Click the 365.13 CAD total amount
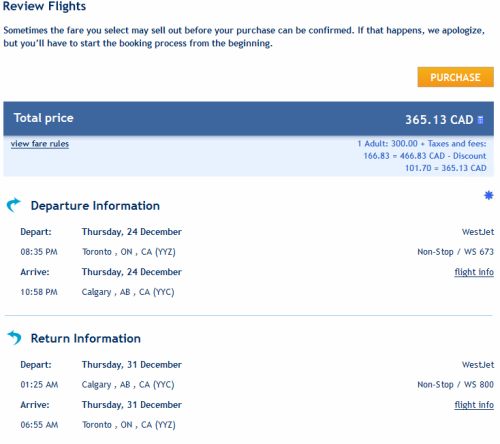Screen dimensions: 500x444 [x=439, y=120]
